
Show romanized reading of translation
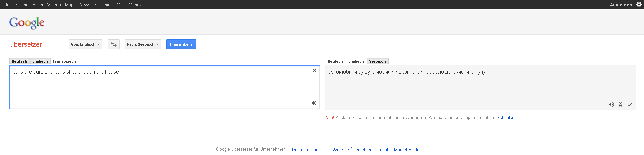[x=620, y=104]
